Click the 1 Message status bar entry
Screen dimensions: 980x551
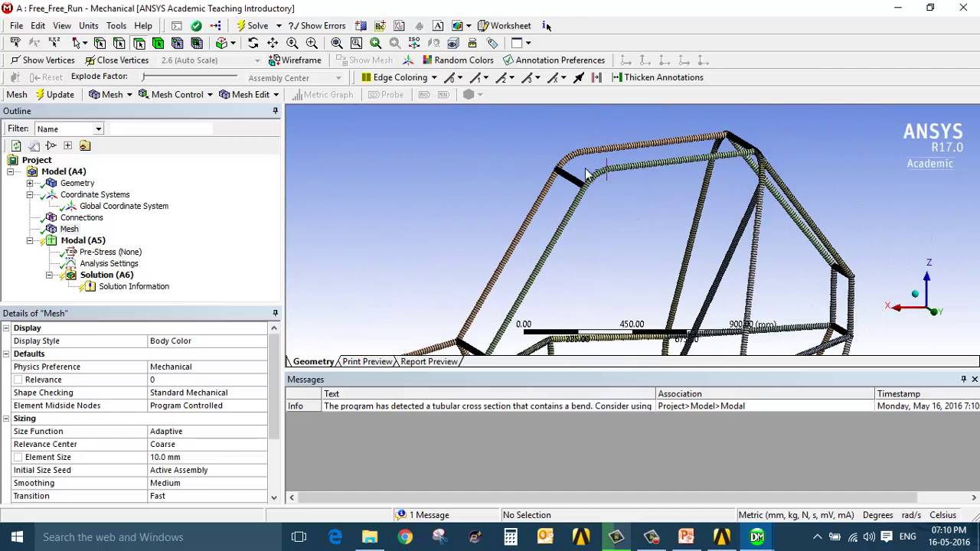tap(423, 515)
